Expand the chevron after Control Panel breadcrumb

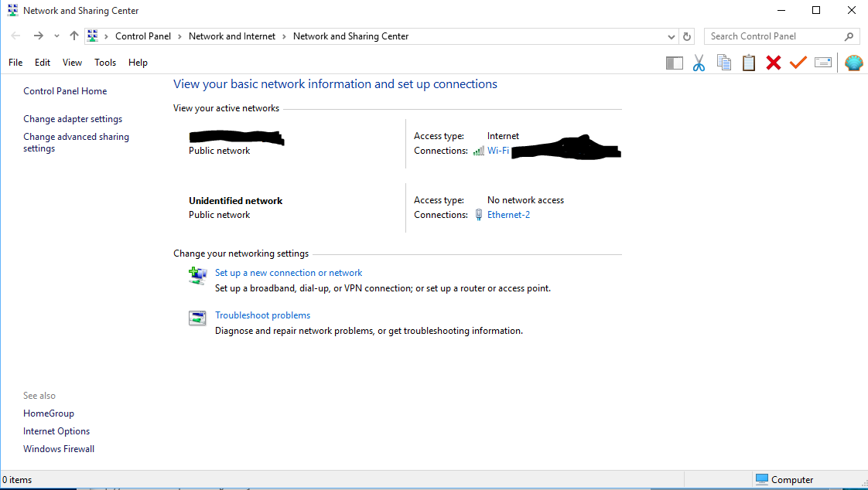(x=180, y=36)
